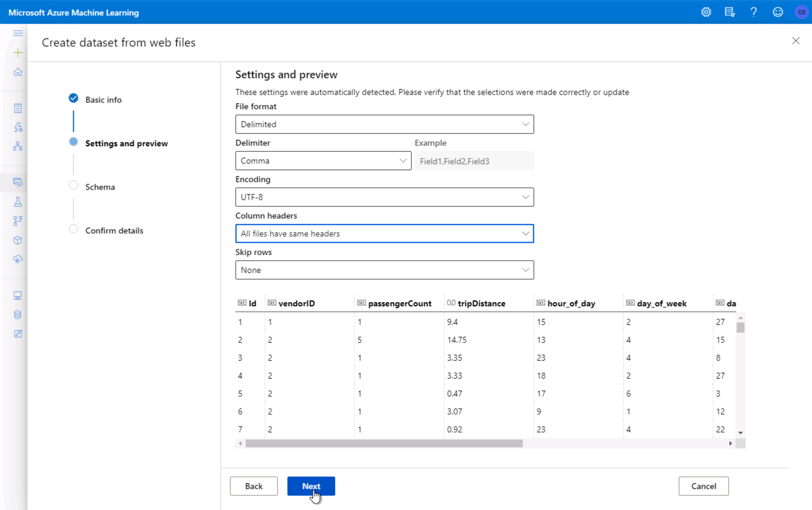
Task: Click the preview scroll up arrow
Action: point(741,318)
